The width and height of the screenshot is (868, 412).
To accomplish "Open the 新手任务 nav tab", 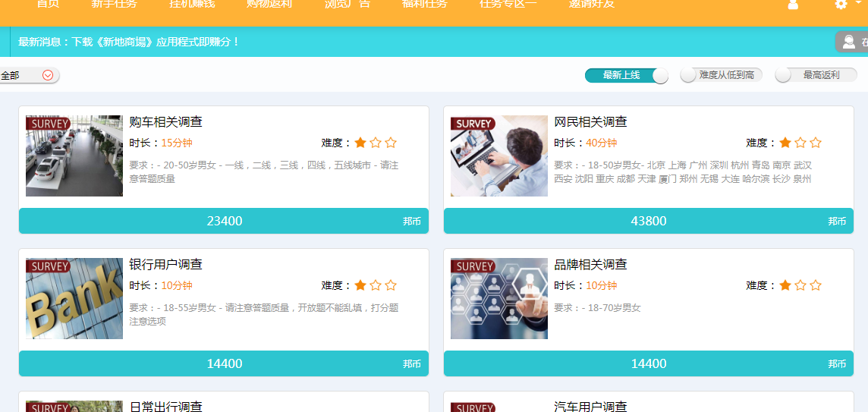I will [114, 4].
